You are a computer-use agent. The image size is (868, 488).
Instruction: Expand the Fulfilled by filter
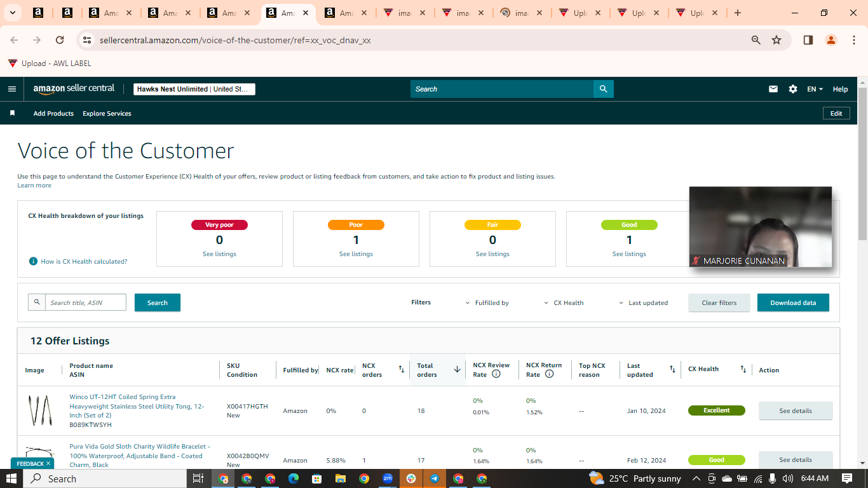pyautogui.click(x=487, y=303)
